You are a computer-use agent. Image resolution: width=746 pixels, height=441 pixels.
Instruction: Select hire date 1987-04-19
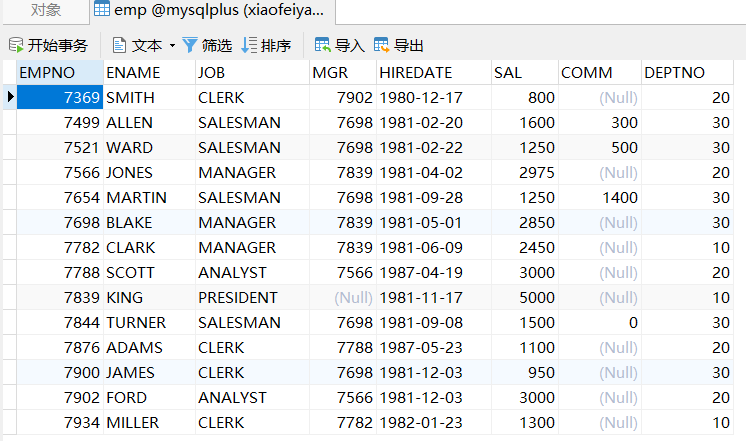tap(434, 272)
